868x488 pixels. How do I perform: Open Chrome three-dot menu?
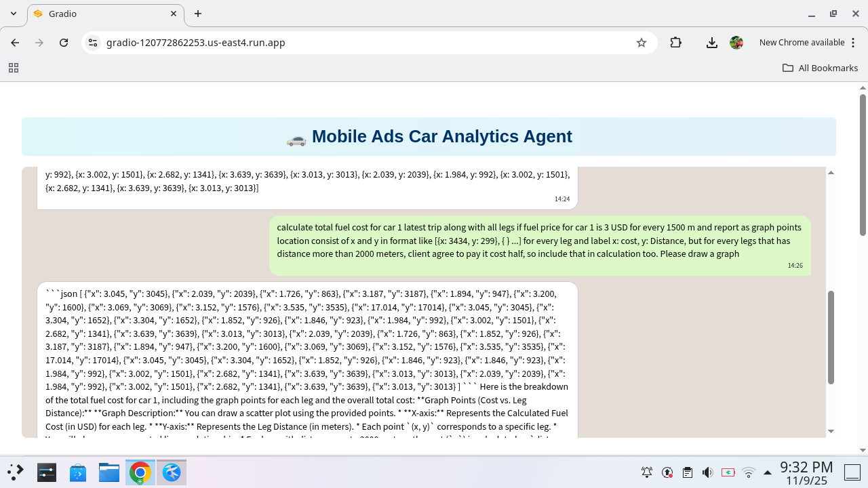click(x=853, y=43)
